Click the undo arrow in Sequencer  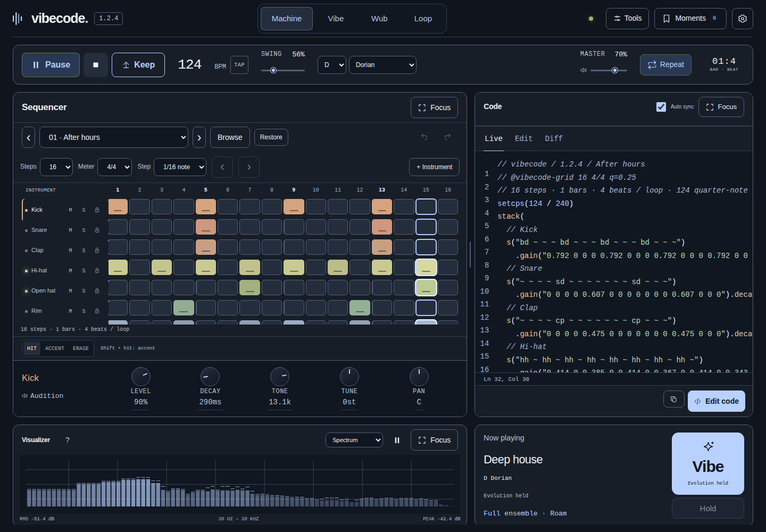tap(424, 137)
